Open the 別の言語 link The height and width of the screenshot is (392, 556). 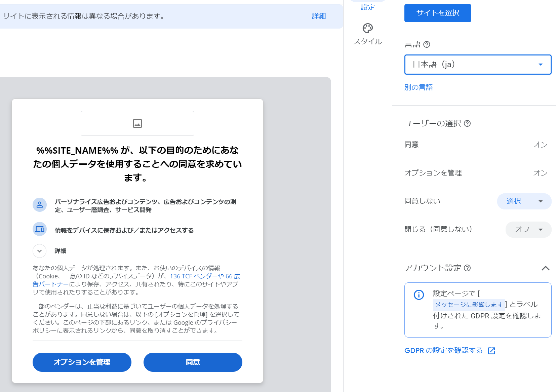419,87
